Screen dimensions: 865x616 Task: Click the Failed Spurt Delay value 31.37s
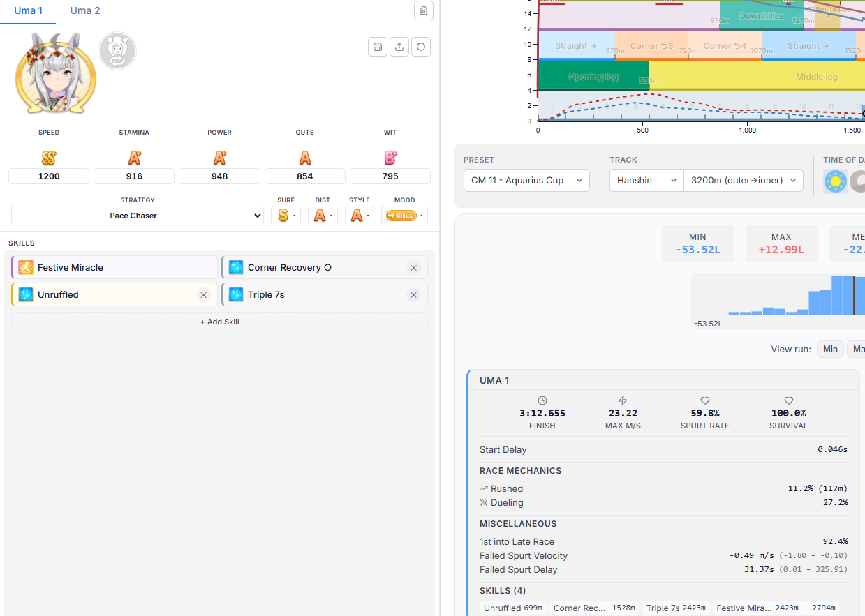760,569
